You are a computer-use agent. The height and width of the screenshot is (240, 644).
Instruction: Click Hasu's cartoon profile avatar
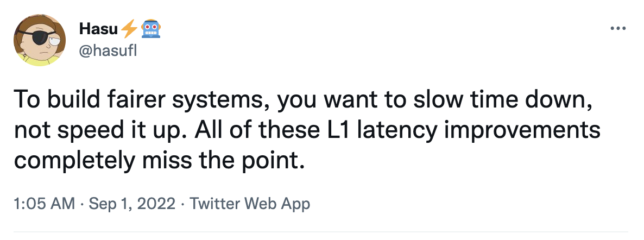[x=40, y=40]
